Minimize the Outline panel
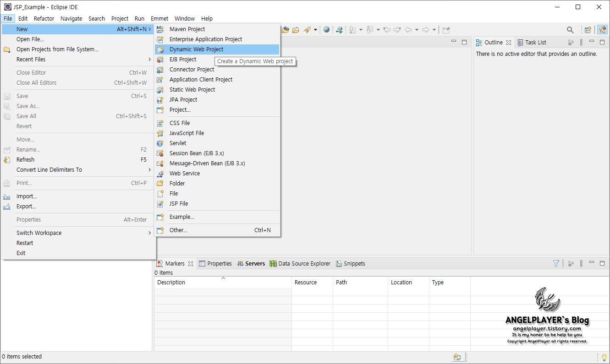This screenshot has width=610, height=364. coord(591,42)
